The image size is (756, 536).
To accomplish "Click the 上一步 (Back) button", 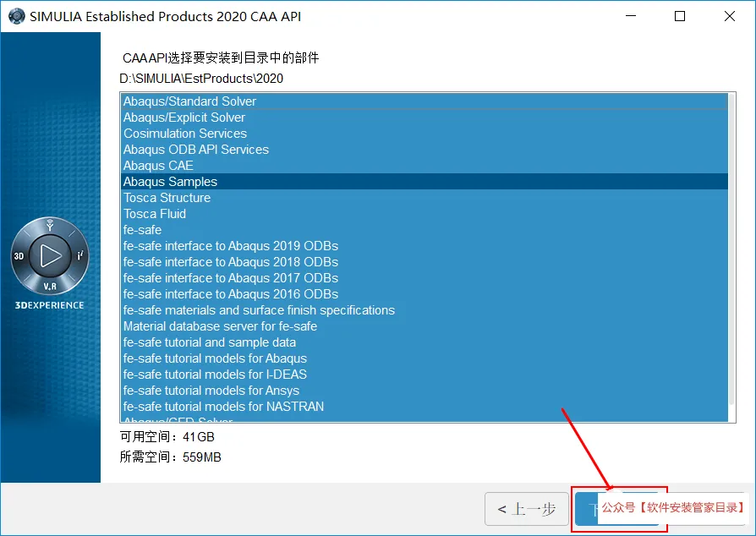I will [527, 509].
